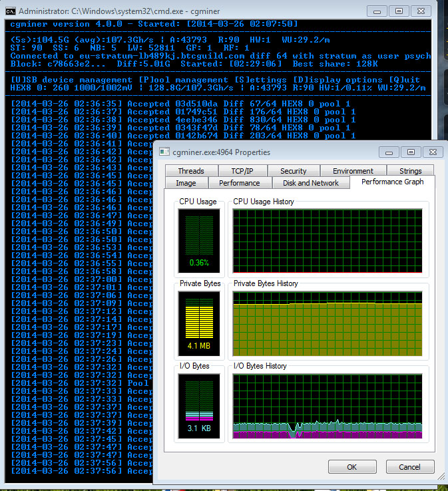Click the I/O Bytes History graph
This screenshot has height=491, width=448.
pyautogui.click(x=328, y=406)
